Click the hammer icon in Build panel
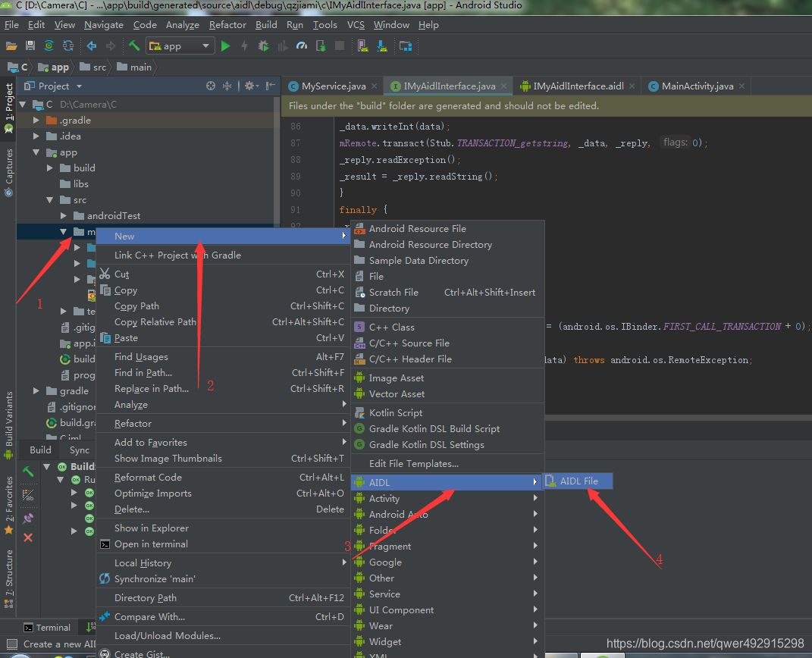 (28, 471)
